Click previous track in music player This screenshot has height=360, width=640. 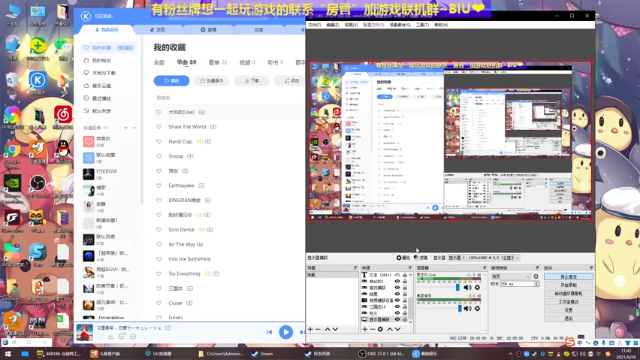click(x=269, y=332)
